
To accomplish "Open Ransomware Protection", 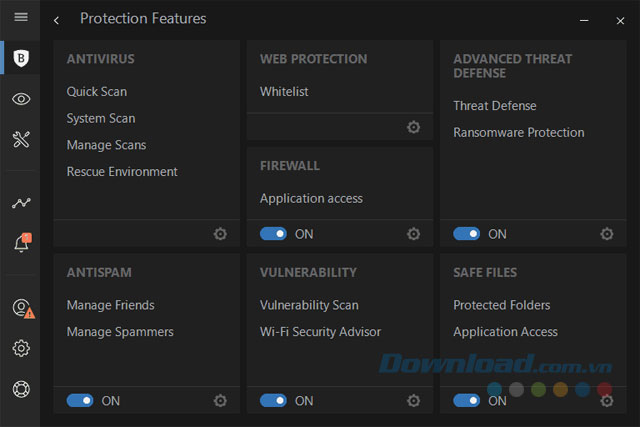I will pyautogui.click(x=518, y=133).
